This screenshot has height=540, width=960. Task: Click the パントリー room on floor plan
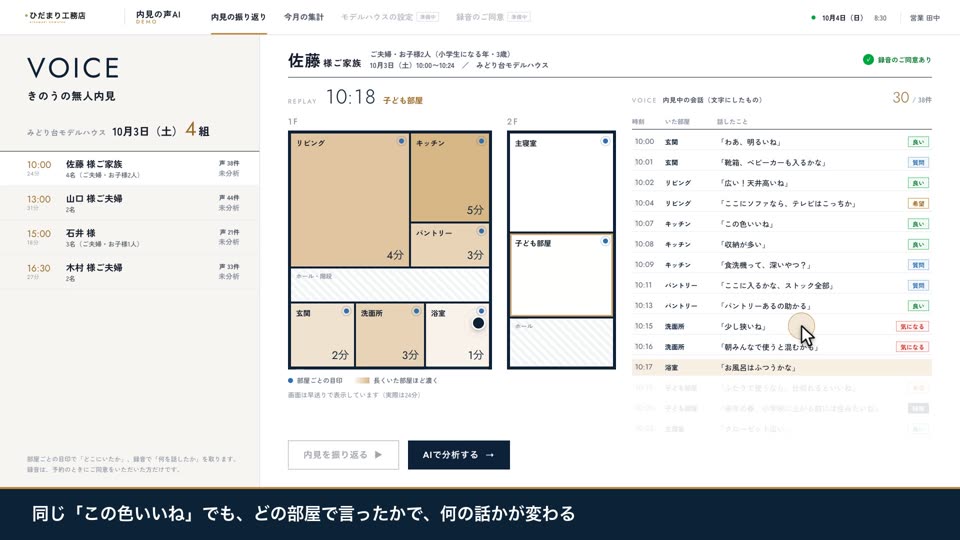pyautogui.click(x=450, y=244)
